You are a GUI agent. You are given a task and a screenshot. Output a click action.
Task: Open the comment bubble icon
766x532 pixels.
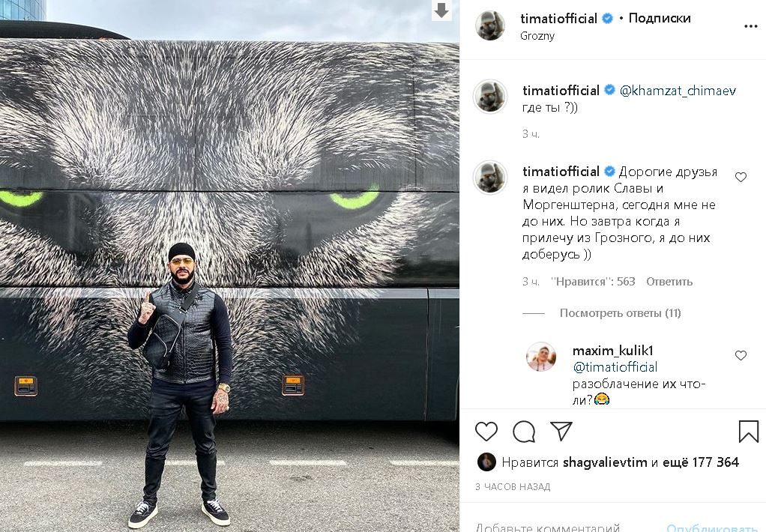click(x=524, y=432)
